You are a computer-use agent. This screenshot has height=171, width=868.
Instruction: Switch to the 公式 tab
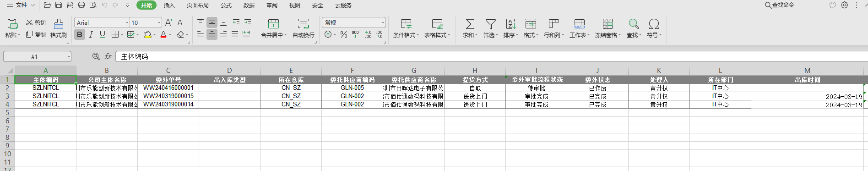click(x=226, y=5)
